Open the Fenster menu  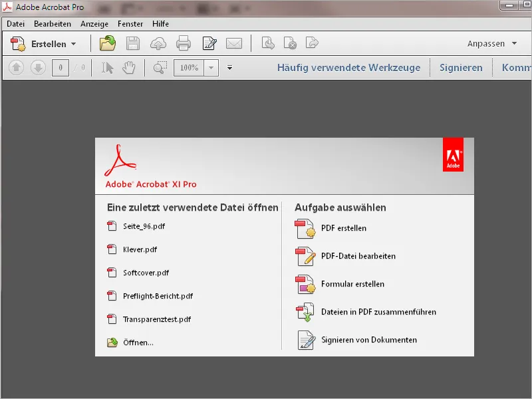click(x=130, y=24)
